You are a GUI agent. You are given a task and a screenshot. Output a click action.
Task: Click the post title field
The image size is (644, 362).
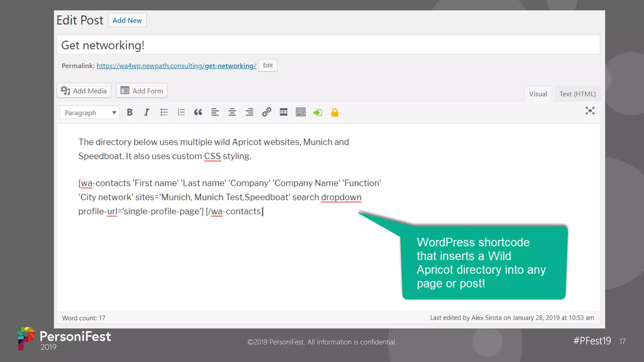tap(328, 45)
